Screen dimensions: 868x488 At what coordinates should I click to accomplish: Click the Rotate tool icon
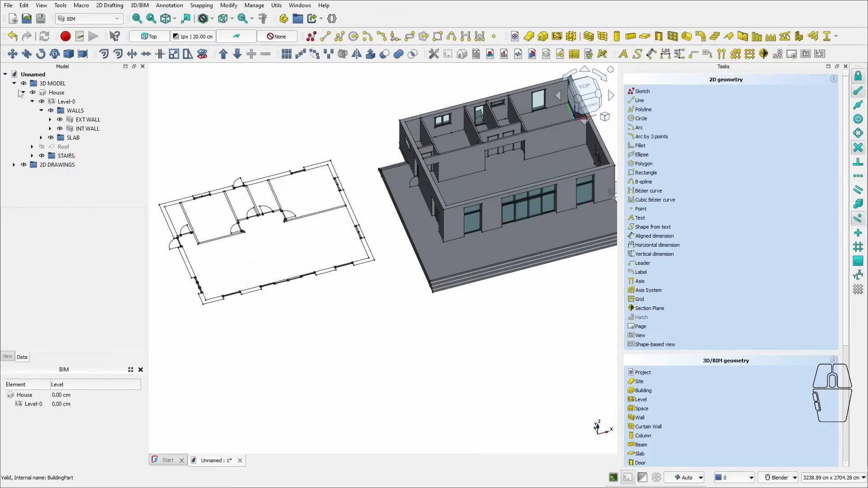click(x=41, y=54)
